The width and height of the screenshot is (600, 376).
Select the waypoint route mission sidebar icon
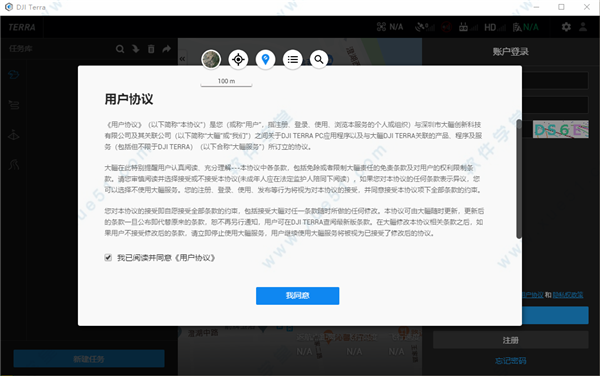click(14, 104)
